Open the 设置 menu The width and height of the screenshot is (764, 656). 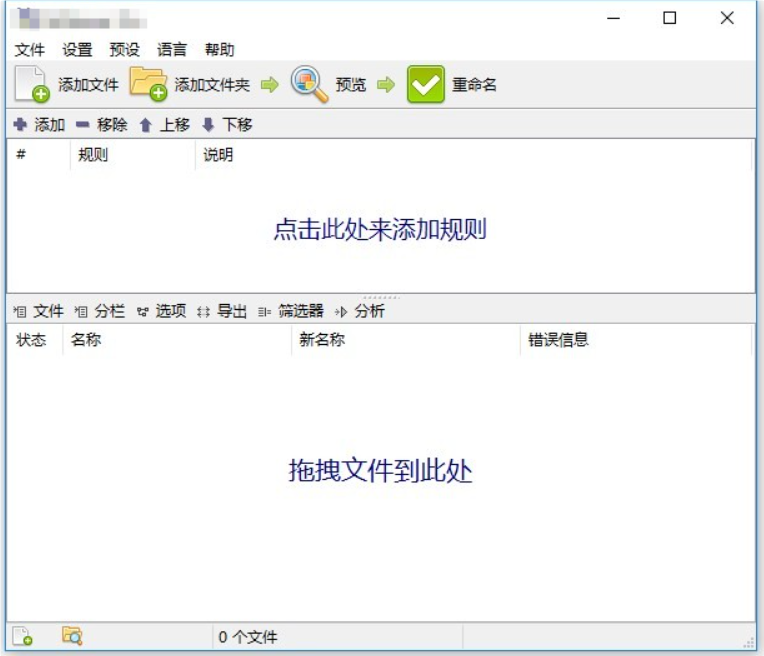coord(77,50)
